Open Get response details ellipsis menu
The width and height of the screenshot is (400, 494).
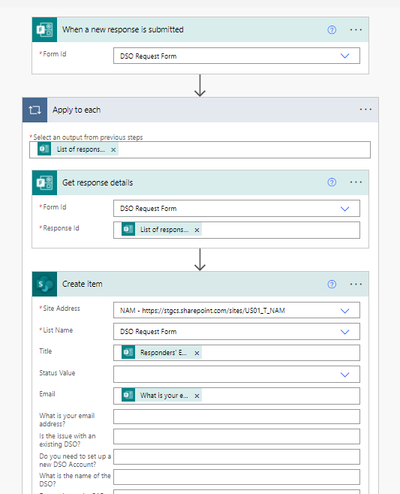tap(356, 182)
